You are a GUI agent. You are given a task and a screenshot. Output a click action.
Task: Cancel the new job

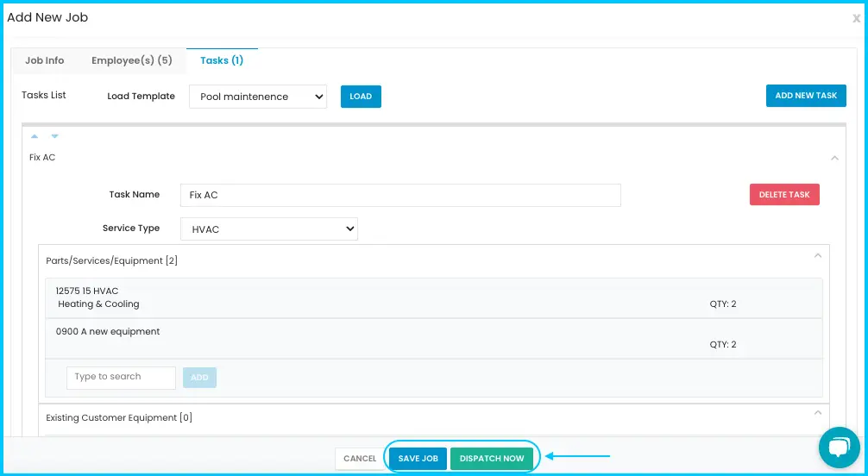click(x=360, y=458)
